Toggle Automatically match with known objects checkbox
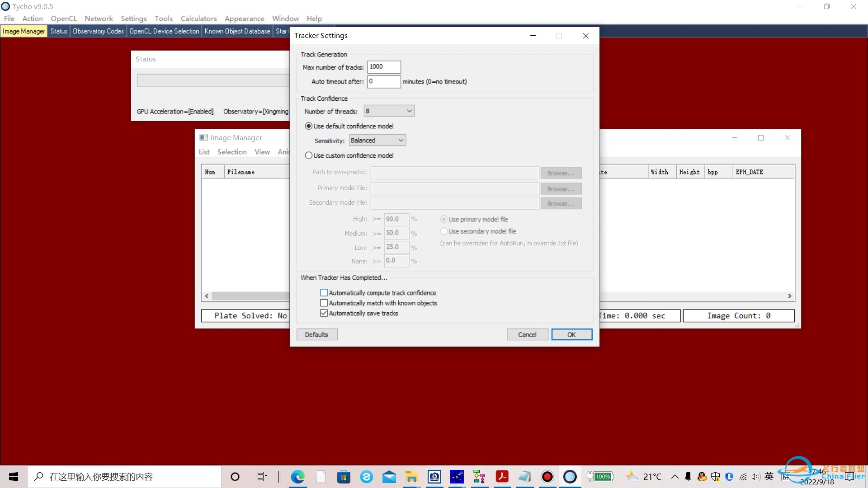Screen dimensions: 868x488 point(324,303)
